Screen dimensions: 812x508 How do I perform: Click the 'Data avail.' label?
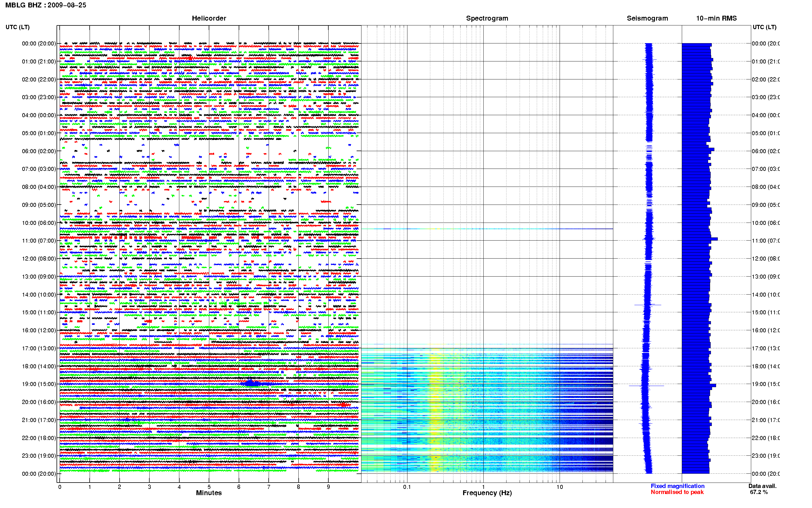762,486
